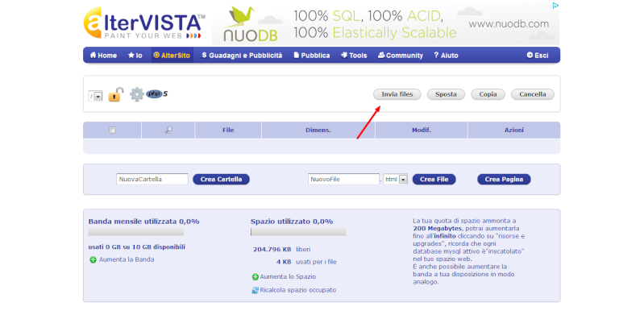Sort by the Modif. column header
Image resolution: width=644 pixels, height=315 pixels.
click(422, 131)
